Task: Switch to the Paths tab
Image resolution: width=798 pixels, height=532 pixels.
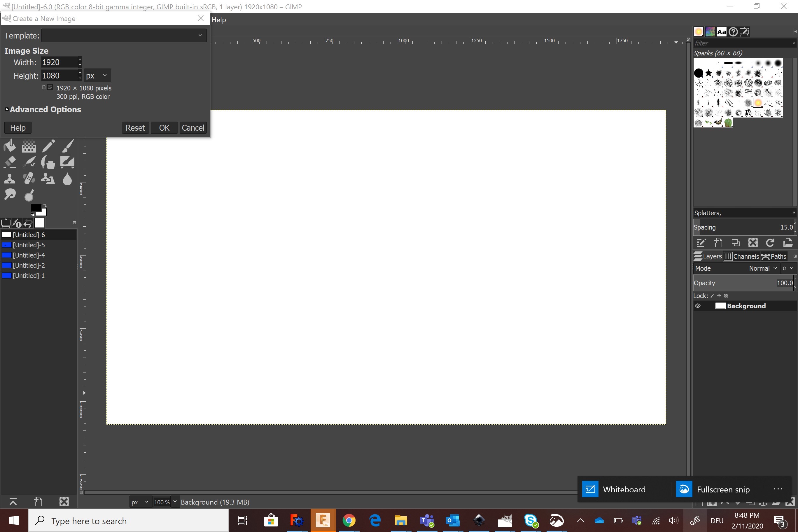Action: [774, 256]
